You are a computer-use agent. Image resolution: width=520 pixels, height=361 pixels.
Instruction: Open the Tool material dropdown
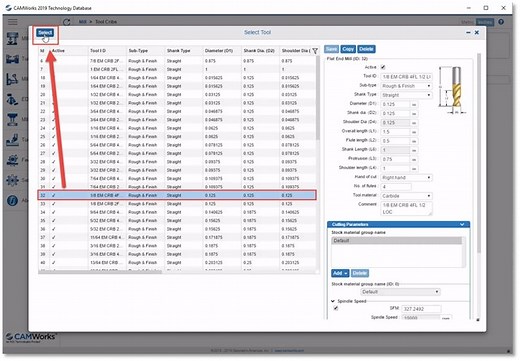406,196
